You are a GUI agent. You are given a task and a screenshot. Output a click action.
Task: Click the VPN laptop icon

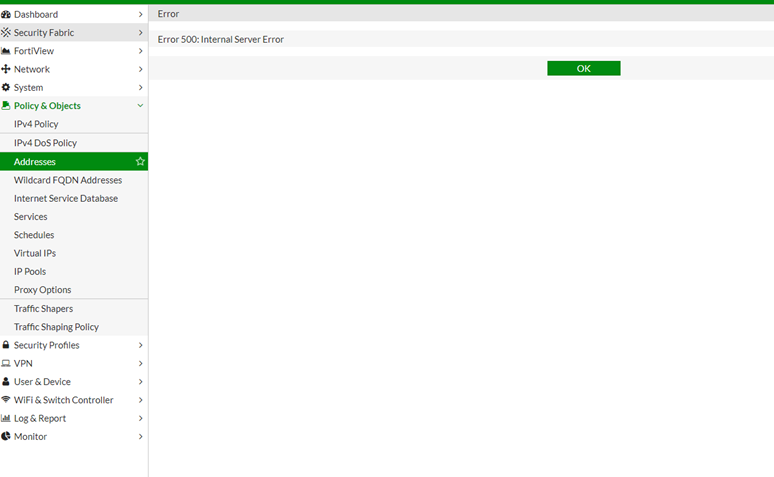[6, 363]
